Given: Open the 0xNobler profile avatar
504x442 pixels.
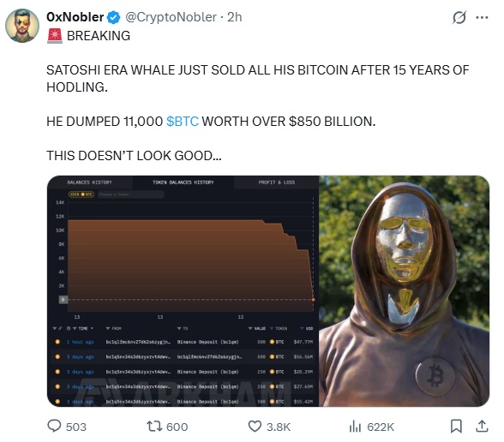Looking at the screenshot, I should pyautogui.click(x=22, y=26).
